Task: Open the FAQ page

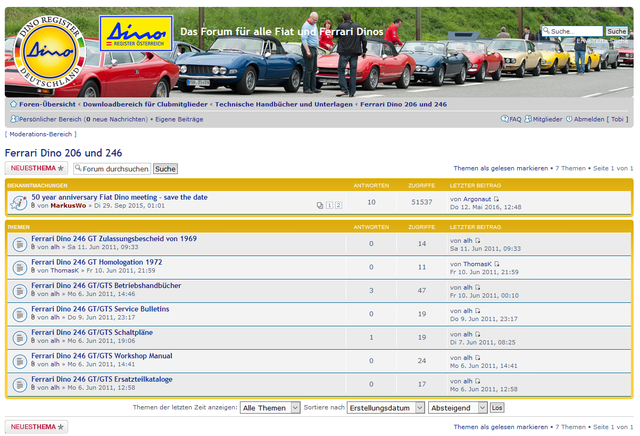Action: [x=511, y=119]
